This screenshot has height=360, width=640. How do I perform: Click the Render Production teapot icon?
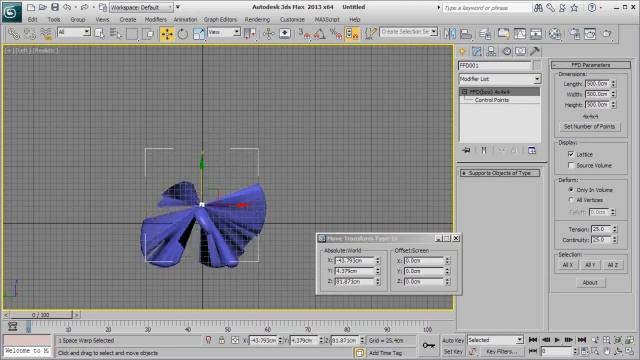pyautogui.click(x=607, y=34)
